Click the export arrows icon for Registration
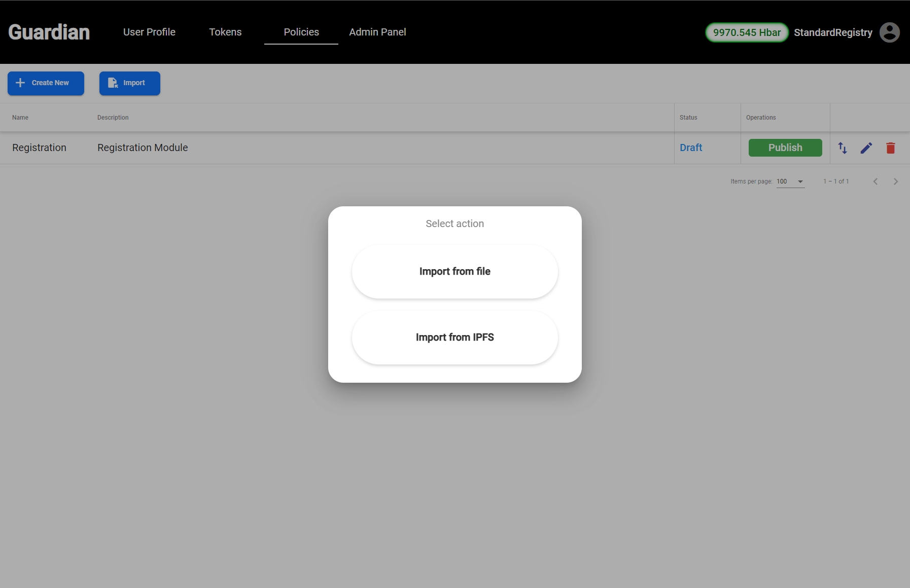This screenshot has height=588, width=910. pos(843,148)
